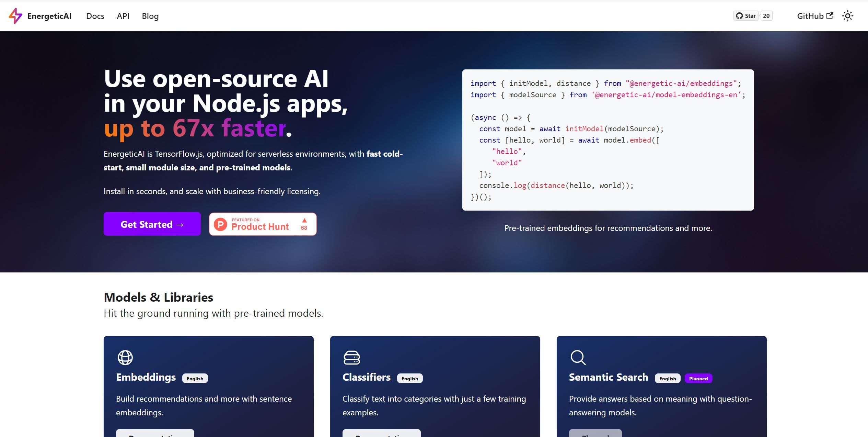This screenshot has height=437, width=868.
Task: Select the Classifiers card heading
Action: (367, 377)
